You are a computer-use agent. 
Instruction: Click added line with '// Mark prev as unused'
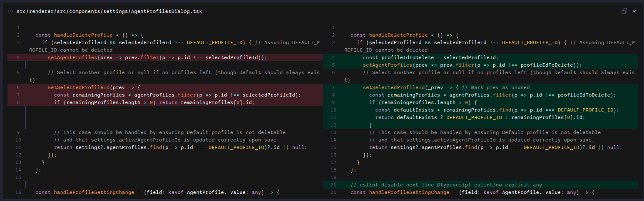[x=480, y=87]
